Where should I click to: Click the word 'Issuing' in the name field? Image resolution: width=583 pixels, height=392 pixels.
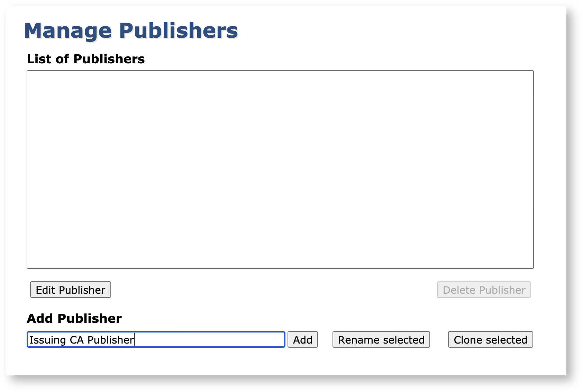[47, 340]
